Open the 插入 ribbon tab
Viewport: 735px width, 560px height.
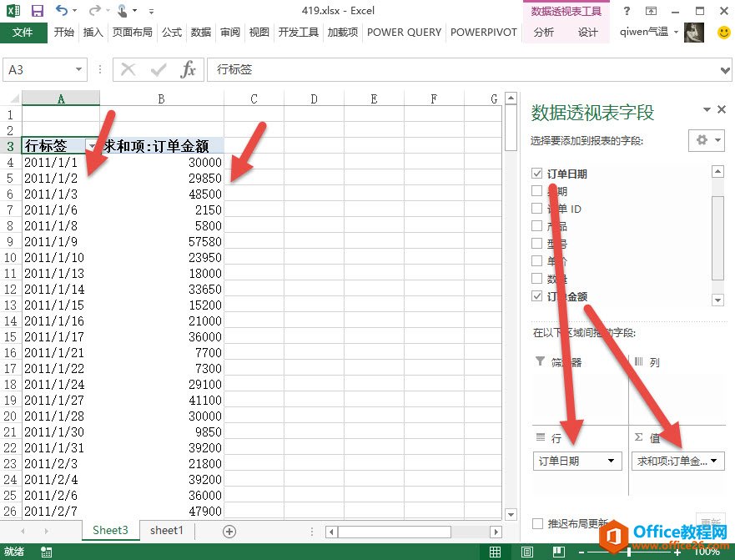(93, 33)
